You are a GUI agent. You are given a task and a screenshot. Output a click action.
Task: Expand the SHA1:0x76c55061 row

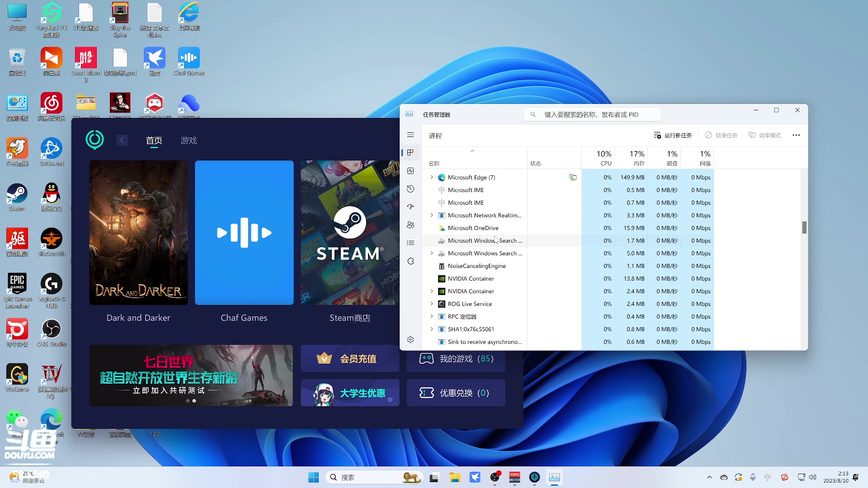coord(432,329)
